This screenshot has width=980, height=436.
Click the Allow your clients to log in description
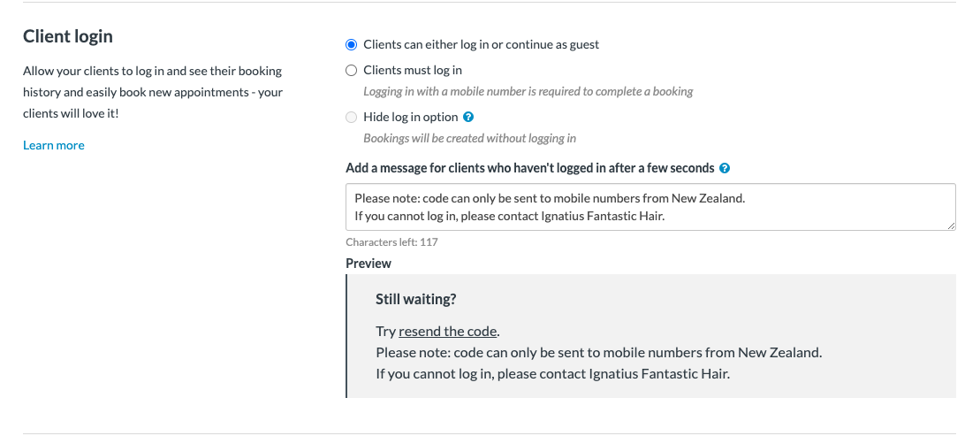(153, 93)
